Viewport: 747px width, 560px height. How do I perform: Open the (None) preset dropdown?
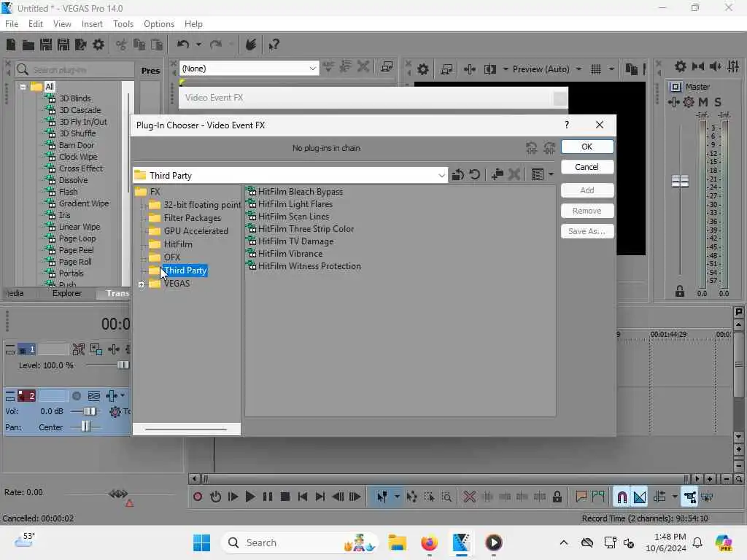pyautogui.click(x=312, y=69)
